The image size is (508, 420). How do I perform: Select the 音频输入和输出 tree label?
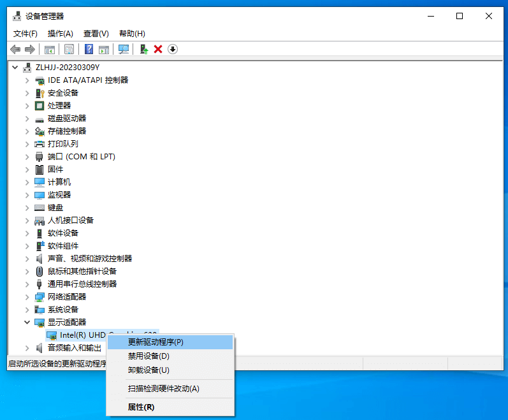[75, 348]
